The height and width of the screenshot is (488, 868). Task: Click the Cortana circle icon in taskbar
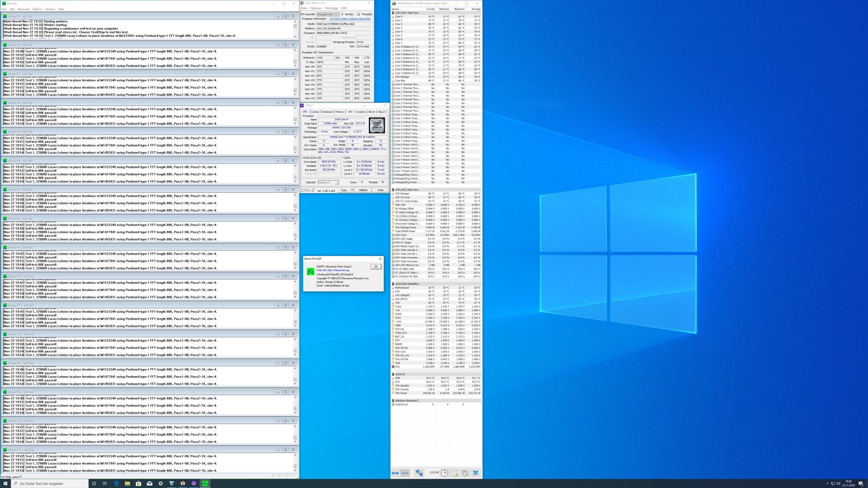coord(94,483)
